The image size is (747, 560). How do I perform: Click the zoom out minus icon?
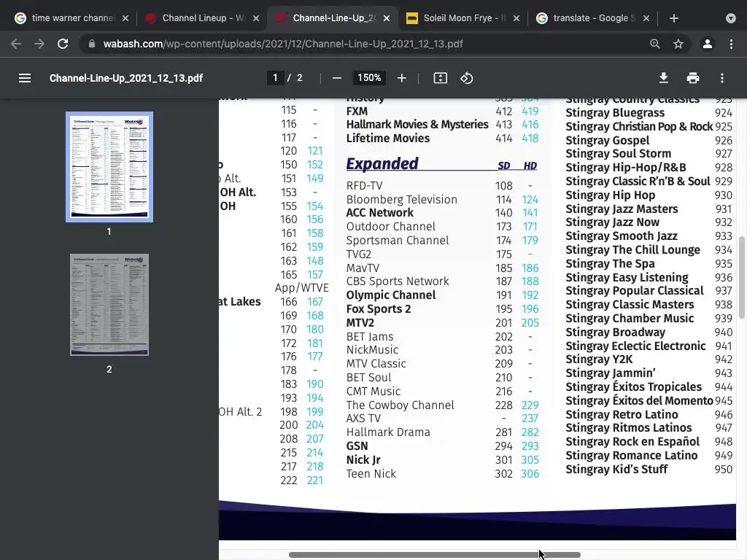point(337,78)
